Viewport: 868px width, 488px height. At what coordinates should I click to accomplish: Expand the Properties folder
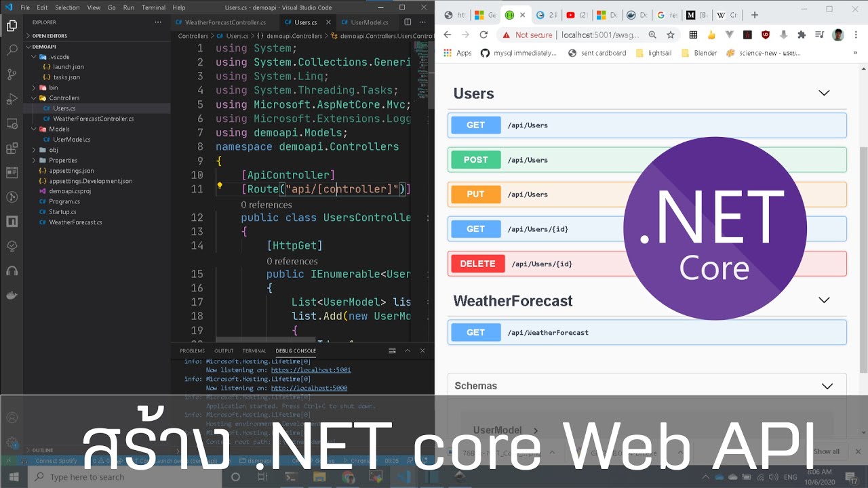63,160
